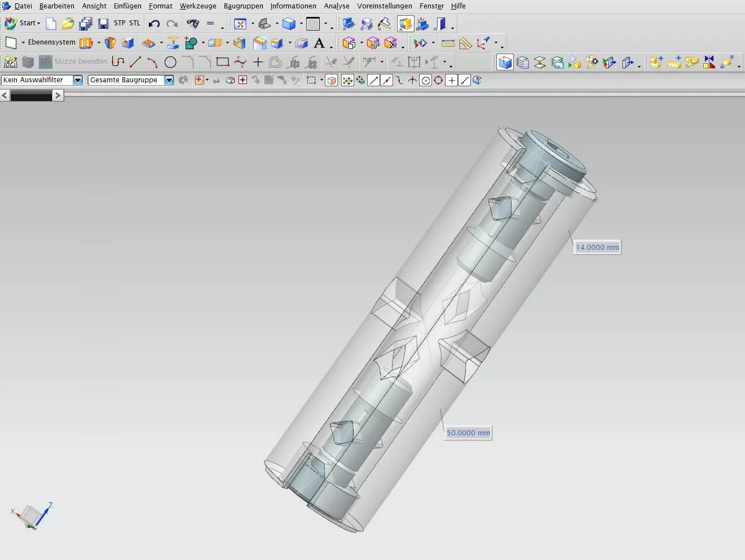Click the Open folder icon
Image resolution: width=745 pixels, height=560 pixels.
pos(68,24)
